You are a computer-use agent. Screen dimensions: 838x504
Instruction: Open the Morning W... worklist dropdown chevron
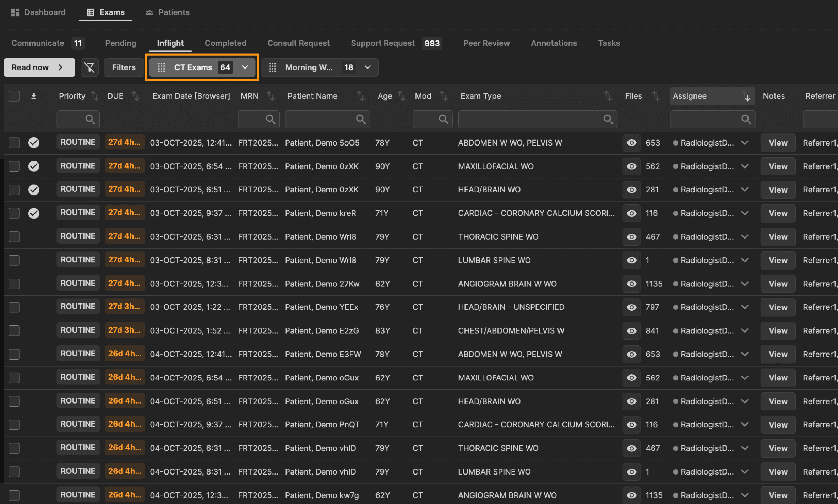click(368, 67)
